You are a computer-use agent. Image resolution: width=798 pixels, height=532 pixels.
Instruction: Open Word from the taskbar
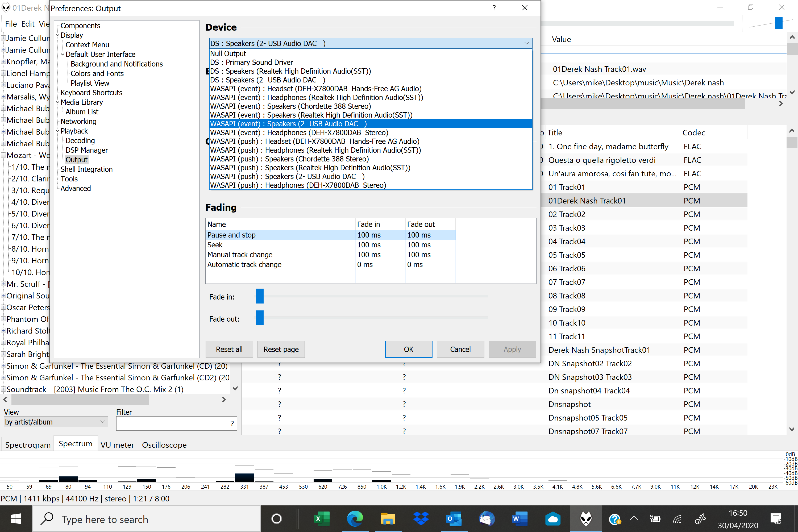[x=519, y=519]
